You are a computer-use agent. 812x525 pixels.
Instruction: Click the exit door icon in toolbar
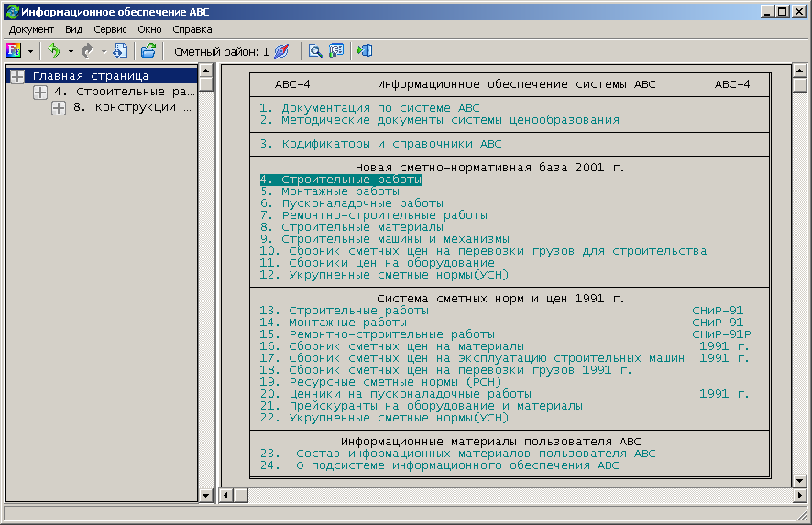coord(365,51)
